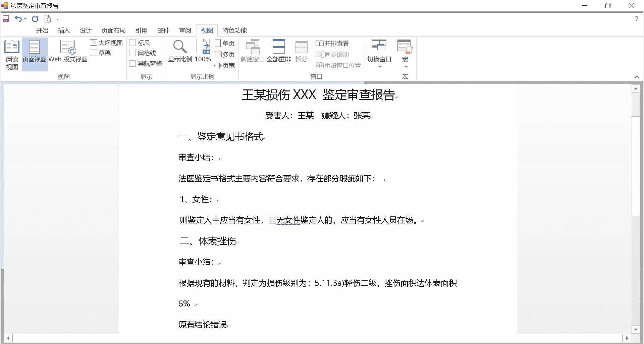Minimize the 法医鉴定审查报告 window
Image resolution: width=644 pixels, height=344 pixels.
pyautogui.click(x=585, y=6)
